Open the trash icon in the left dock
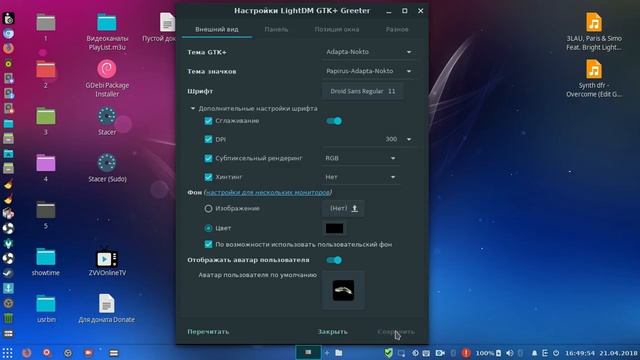This screenshot has width=640, height=360. tap(8, 318)
